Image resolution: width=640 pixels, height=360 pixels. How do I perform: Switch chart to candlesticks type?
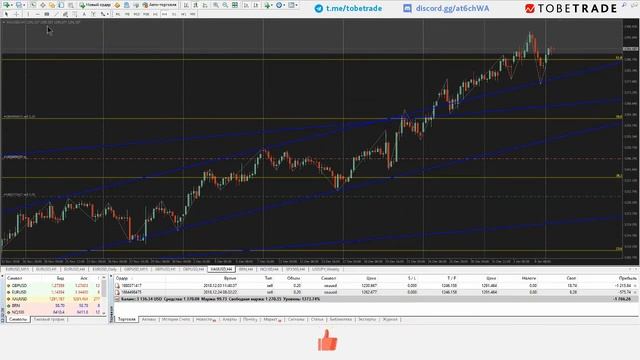pos(195,5)
